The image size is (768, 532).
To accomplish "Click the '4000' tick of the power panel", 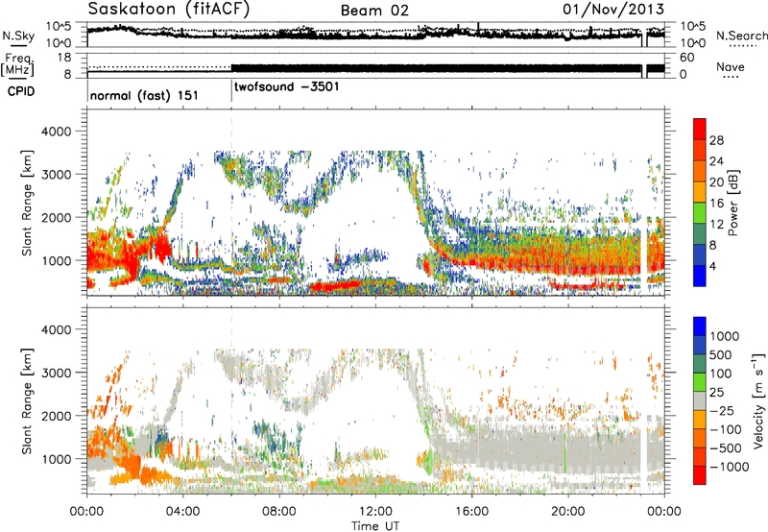I will [56, 132].
